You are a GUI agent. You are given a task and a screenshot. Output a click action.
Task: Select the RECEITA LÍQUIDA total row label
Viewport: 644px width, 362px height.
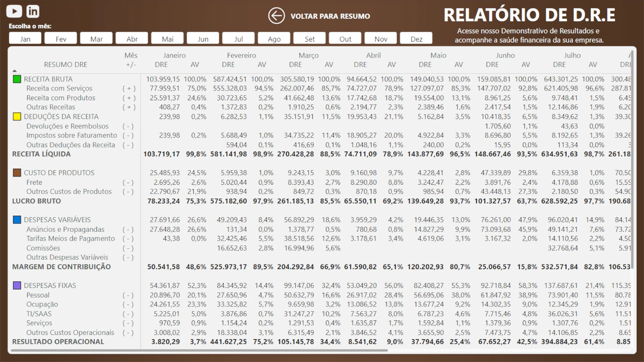[x=41, y=154]
